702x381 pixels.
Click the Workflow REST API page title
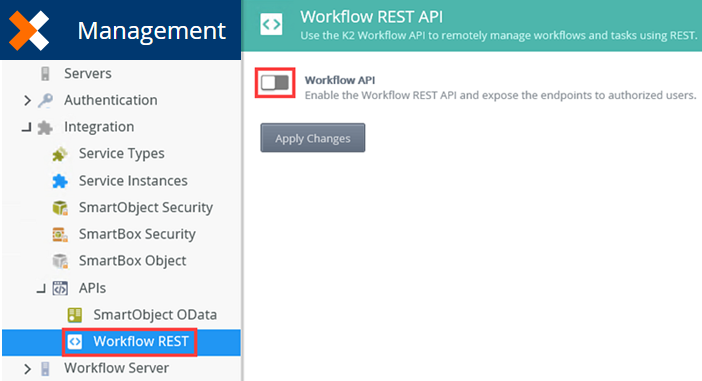[372, 17]
